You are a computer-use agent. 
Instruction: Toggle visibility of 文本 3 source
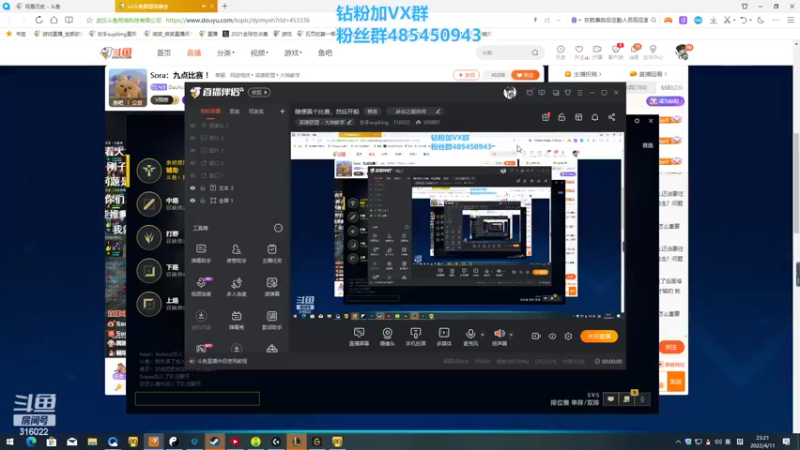click(193, 188)
